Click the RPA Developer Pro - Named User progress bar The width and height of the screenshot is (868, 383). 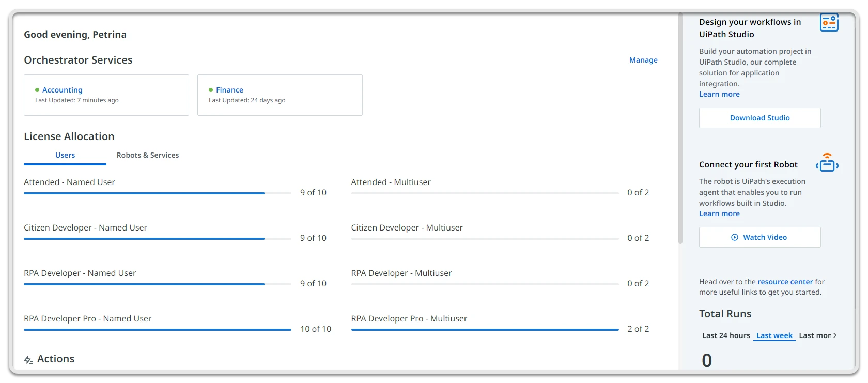[158, 330]
